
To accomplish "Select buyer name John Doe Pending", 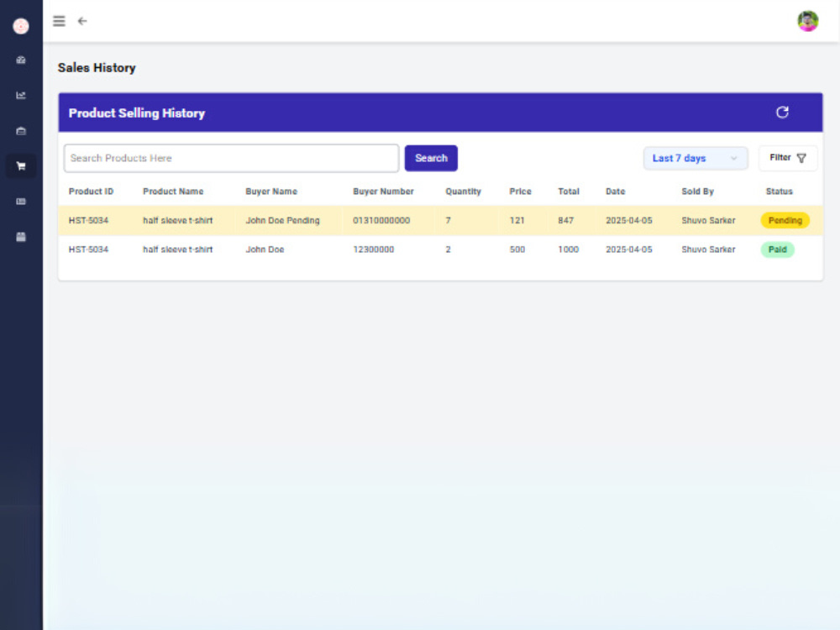I will (282, 220).
